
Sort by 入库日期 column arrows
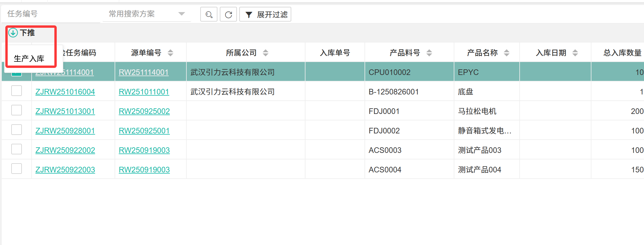point(575,53)
